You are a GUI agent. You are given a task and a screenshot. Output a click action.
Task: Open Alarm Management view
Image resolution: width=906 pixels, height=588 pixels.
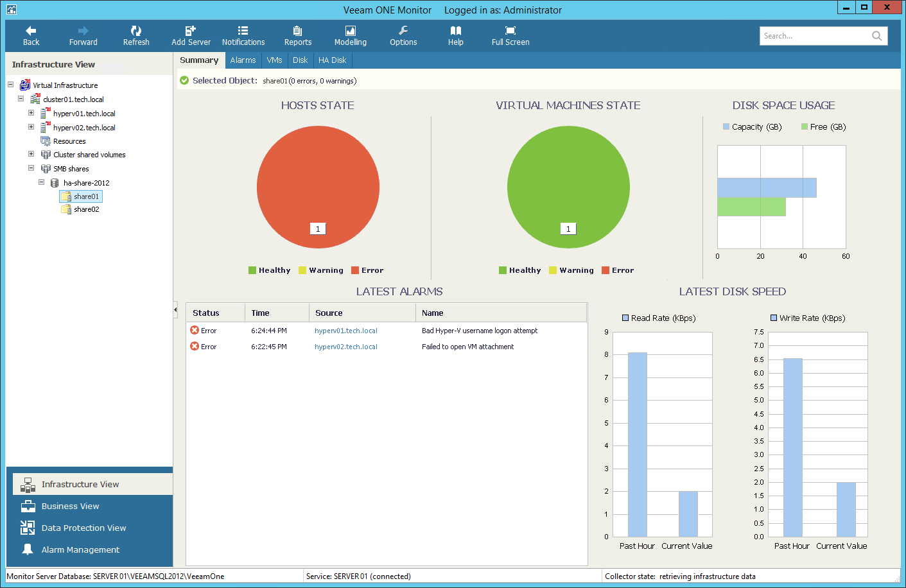[x=92, y=549]
